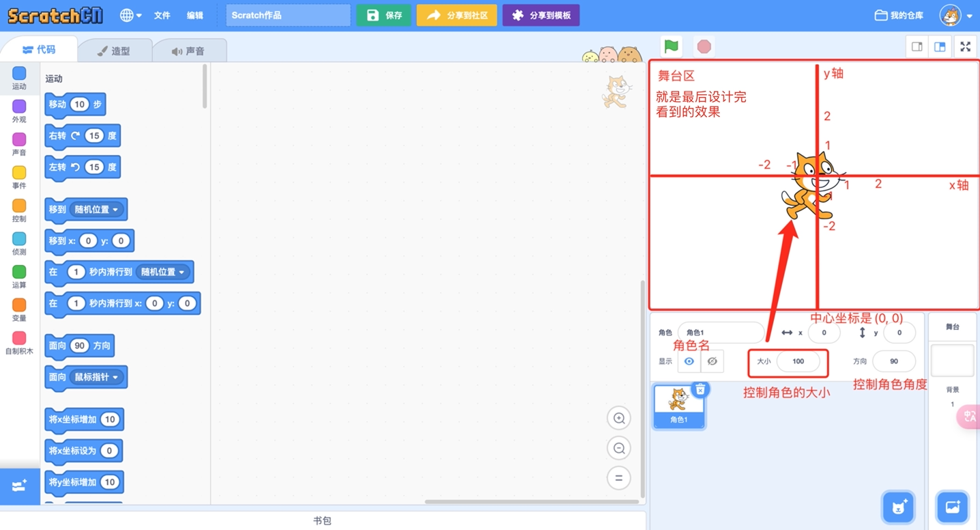Click the 90 value in 面向方向 block

80,346
